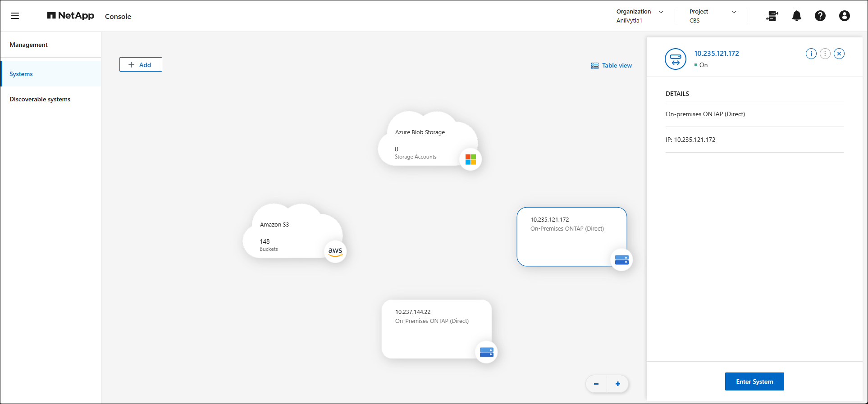Open the three-dot options menu in panel
Image resolution: width=868 pixels, height=404 pixels.
(825, 54)
